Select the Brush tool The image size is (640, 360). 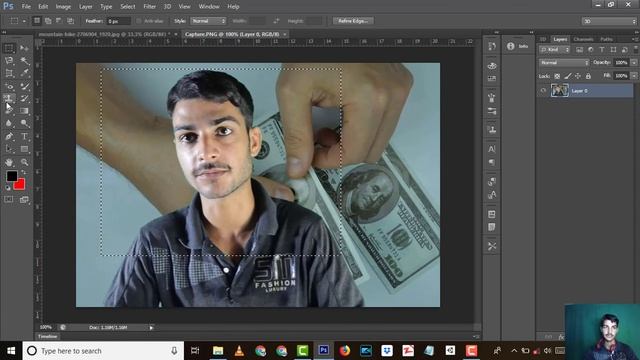coord(24,86)
